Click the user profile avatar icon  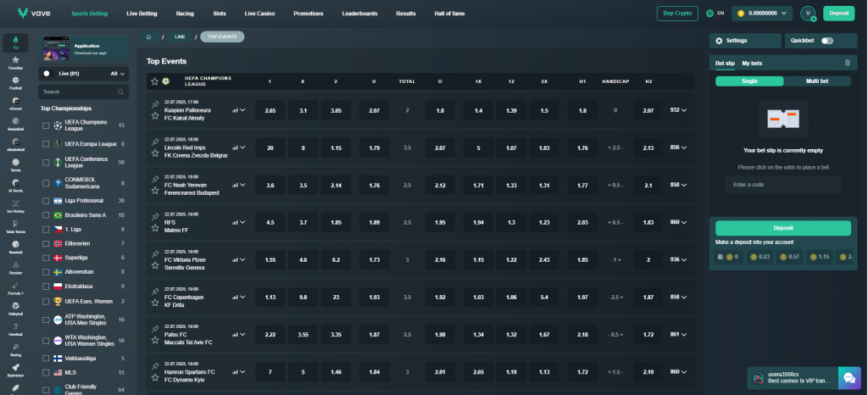(x=808, y=14)
